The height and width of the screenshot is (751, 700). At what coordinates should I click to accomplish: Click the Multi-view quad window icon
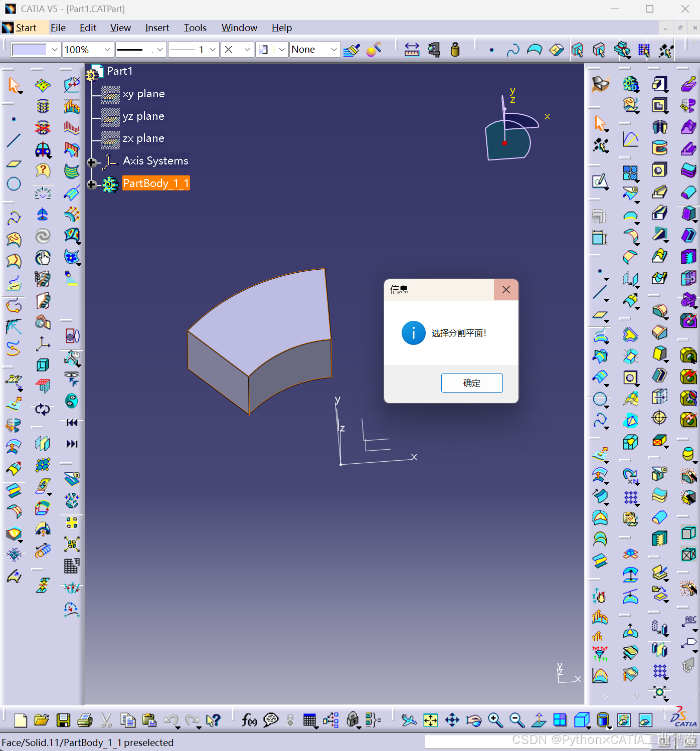pyautogui.click(x=560, y=720)
